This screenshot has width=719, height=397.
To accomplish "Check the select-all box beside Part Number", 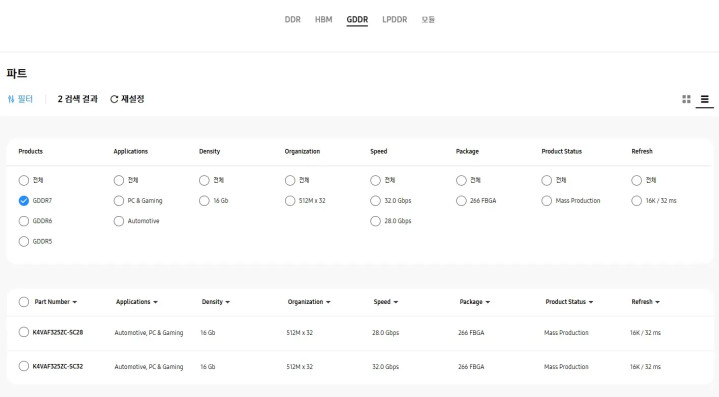I will tap(24, 302).
